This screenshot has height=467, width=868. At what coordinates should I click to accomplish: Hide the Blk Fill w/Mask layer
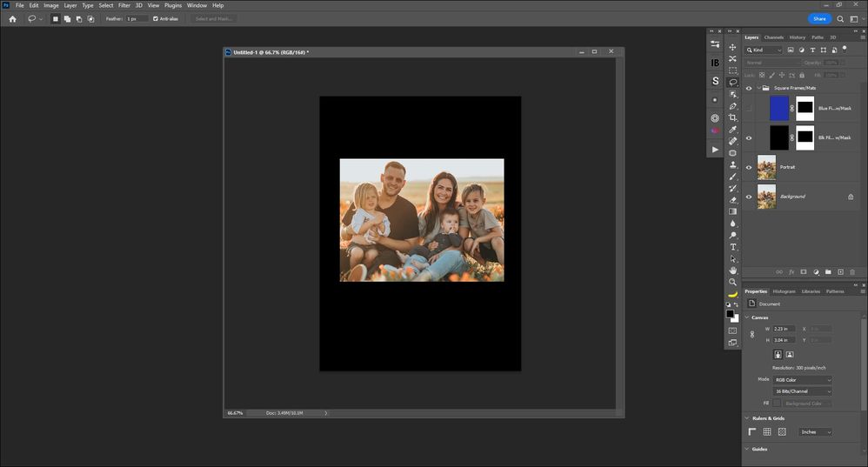coord(749,137)
